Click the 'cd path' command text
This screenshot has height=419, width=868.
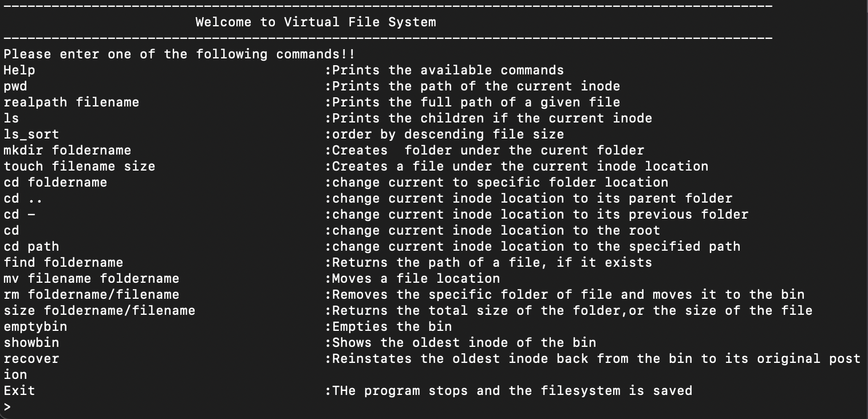coord(31,247)
